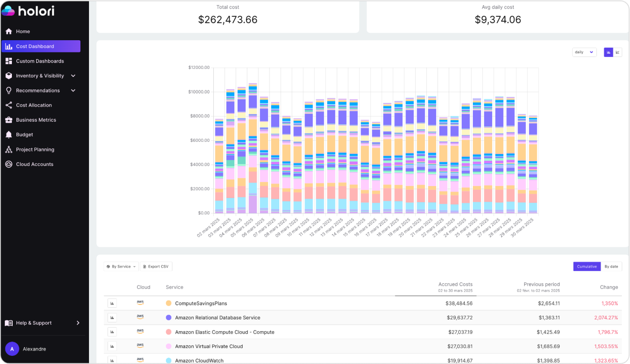The height and width of the screenshot is (364, 630).
Task: Select the bar chart view toggle
Action: [608, 52]
